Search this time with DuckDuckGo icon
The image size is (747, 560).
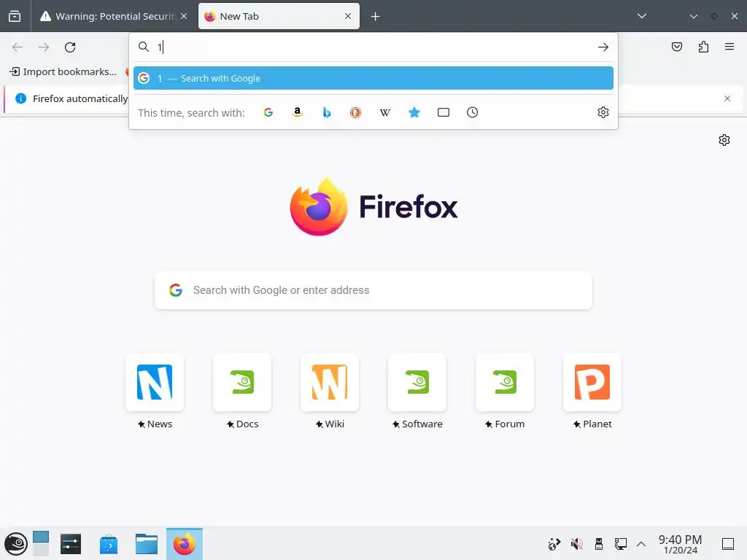tap(355, 112)
